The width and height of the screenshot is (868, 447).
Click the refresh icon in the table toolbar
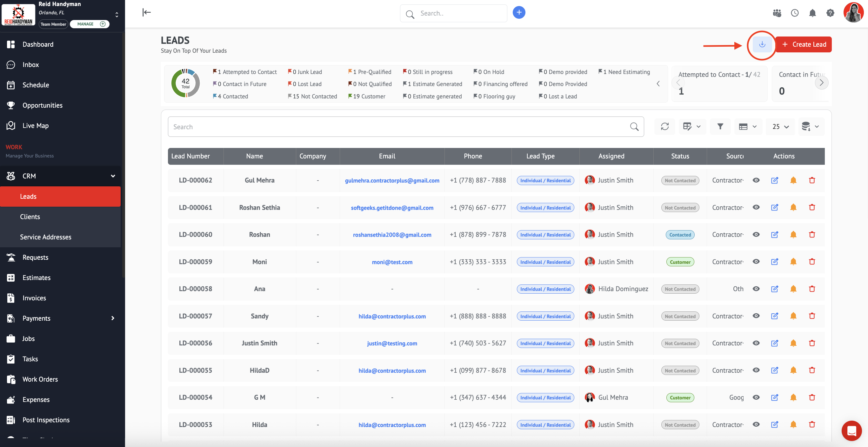coord(664,127)
